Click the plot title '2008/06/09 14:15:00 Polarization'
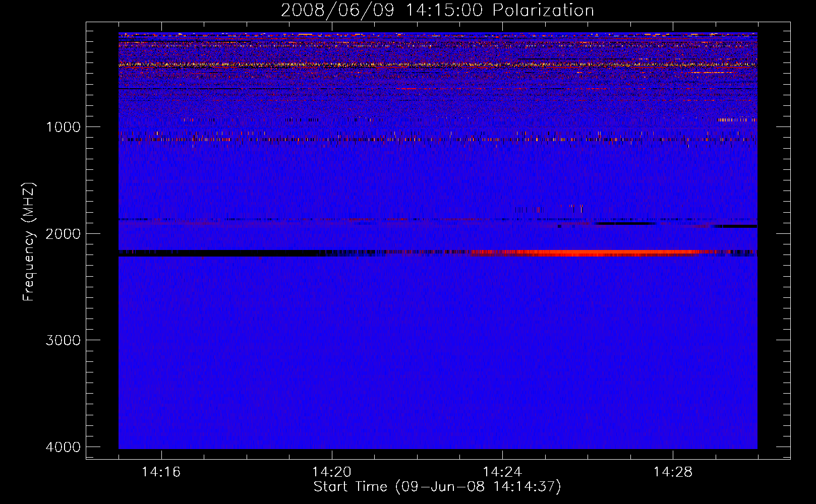The width and height of the screenshot is (816, 504). coord(437,10)
